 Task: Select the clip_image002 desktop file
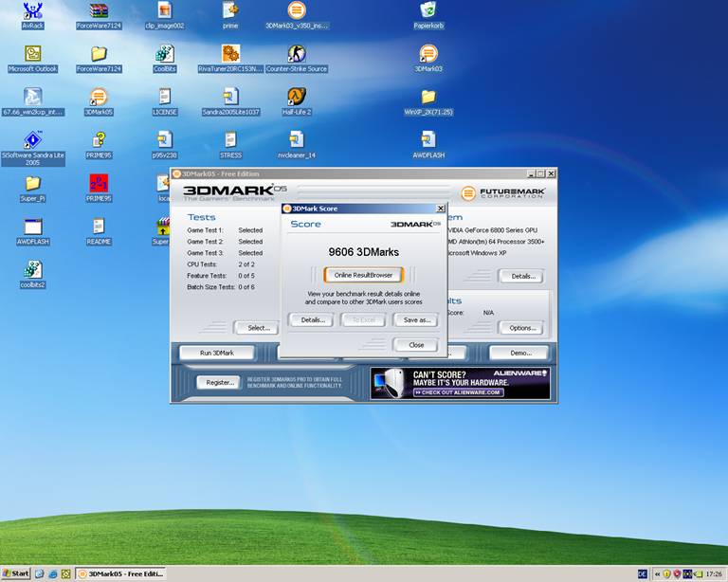click(x=165, y=15)
